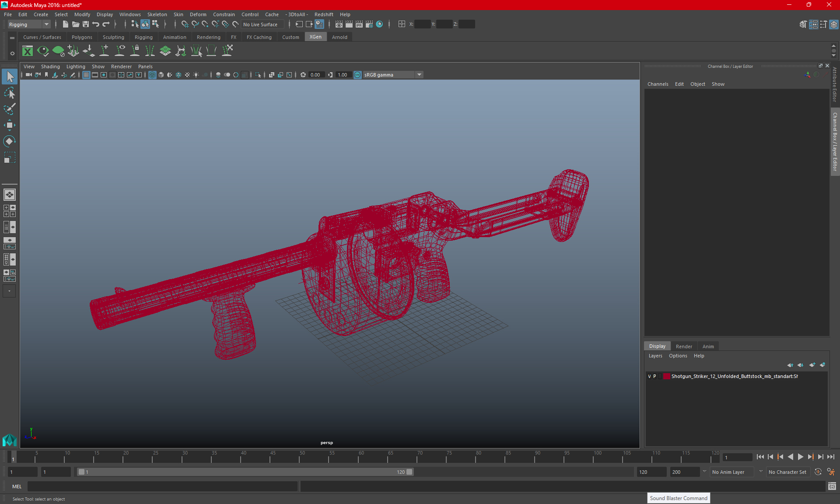Click the XGen guide with X delete icon

[x=227, y=51]
